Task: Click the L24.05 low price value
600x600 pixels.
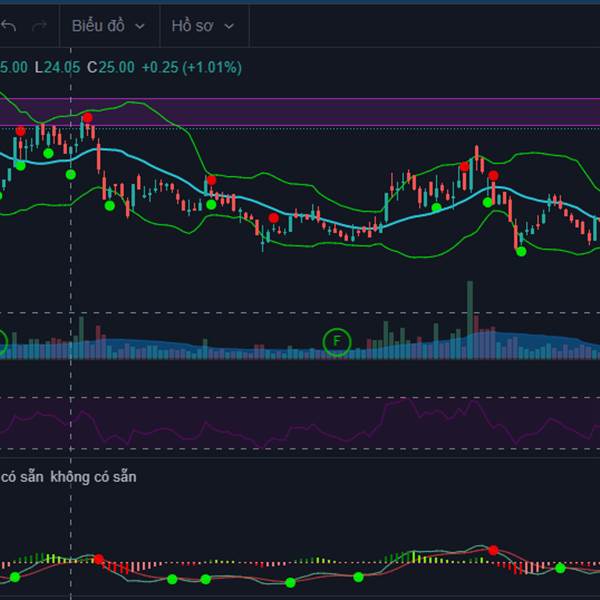Action: (x=57, y=67)
